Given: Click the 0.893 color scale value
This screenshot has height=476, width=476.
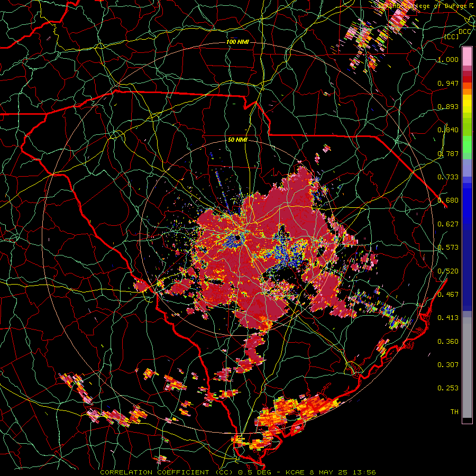Looking at the screenshot, I should 448,106.
